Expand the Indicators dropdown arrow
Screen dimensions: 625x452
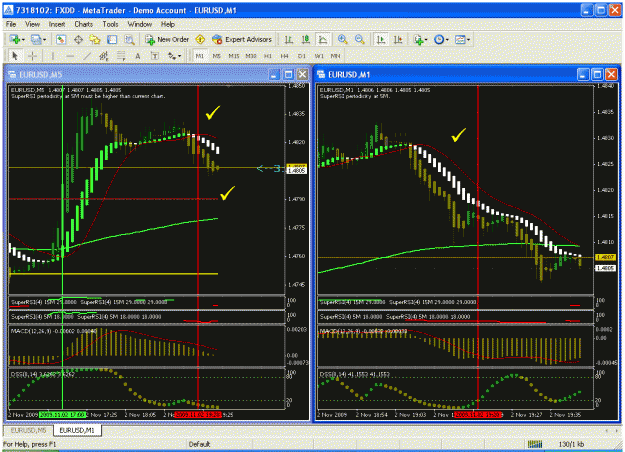[x=426, y=39]
